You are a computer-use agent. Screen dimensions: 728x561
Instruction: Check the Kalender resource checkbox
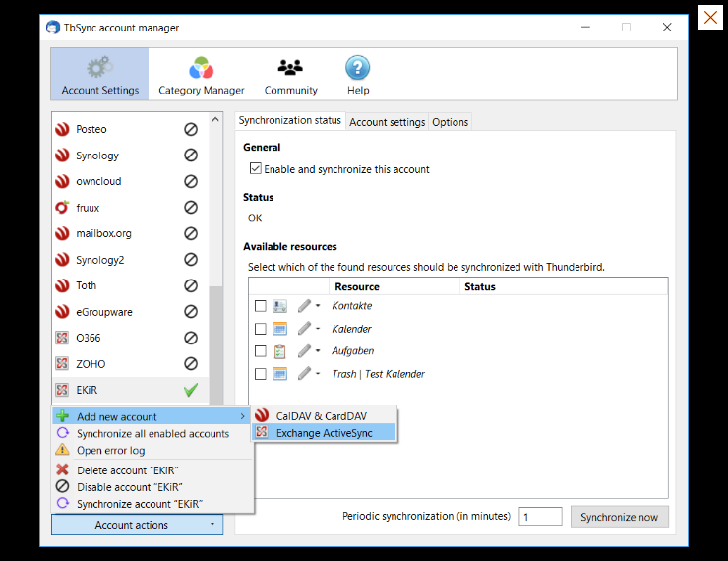(261, 329)
